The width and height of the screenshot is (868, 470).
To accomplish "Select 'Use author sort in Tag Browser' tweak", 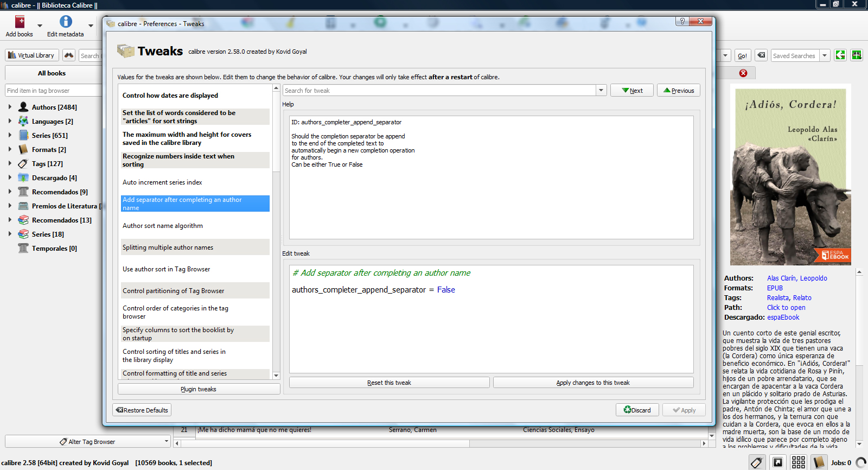I will (x=195, y=269).
